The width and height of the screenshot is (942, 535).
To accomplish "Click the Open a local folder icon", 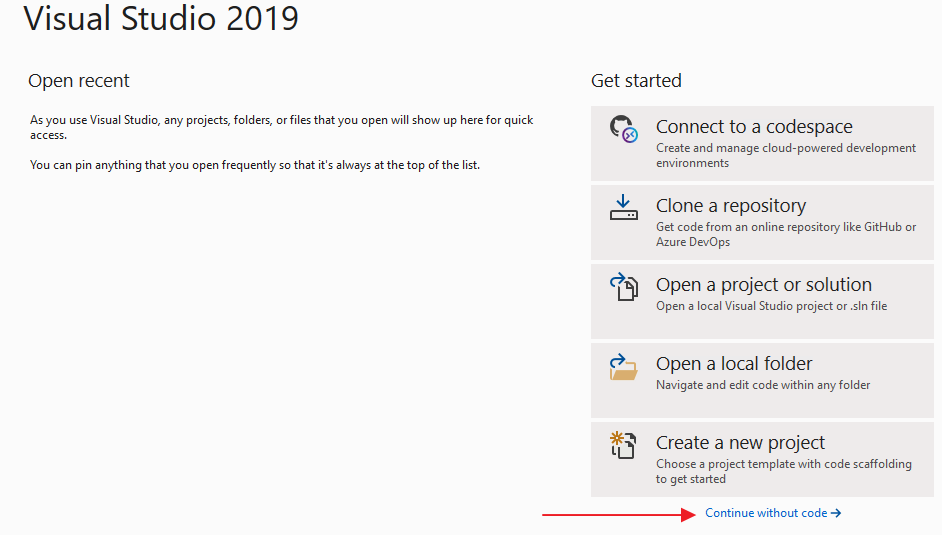I will (x=624, y=367).
